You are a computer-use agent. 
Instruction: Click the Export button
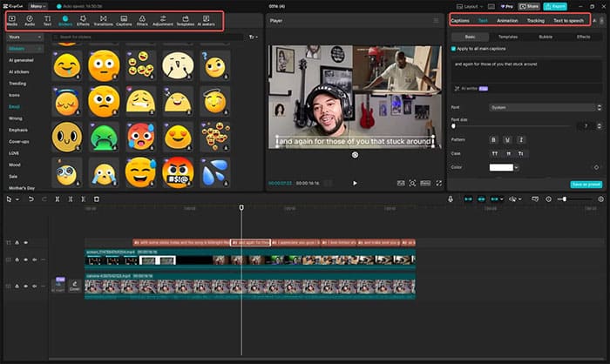[x=555, y=6]
